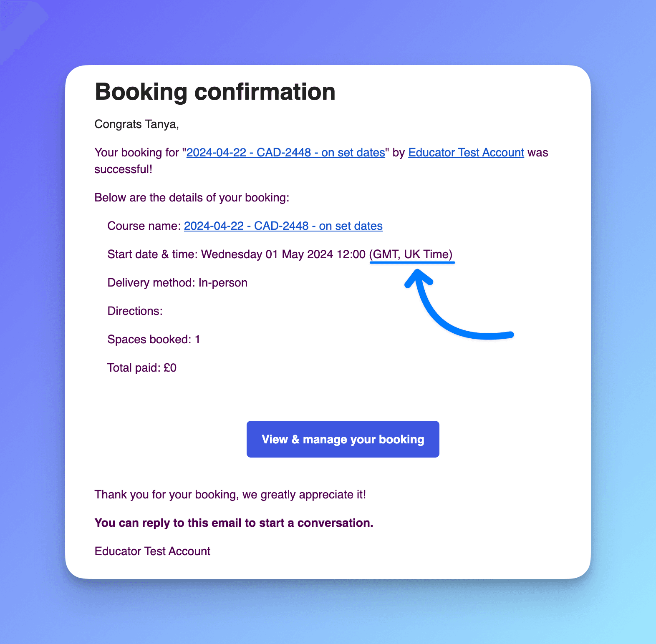Click View & manage your booking button
Image resolution: width=656 pixels, height=644 pixels.
(343, 439)
